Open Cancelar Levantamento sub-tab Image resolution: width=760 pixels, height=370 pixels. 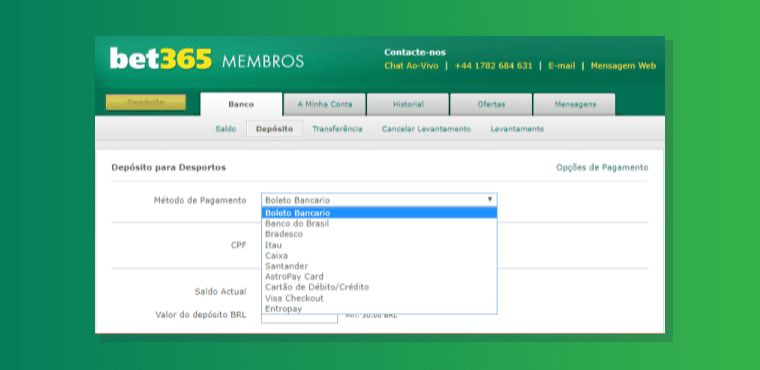click(x=426, y=129)
